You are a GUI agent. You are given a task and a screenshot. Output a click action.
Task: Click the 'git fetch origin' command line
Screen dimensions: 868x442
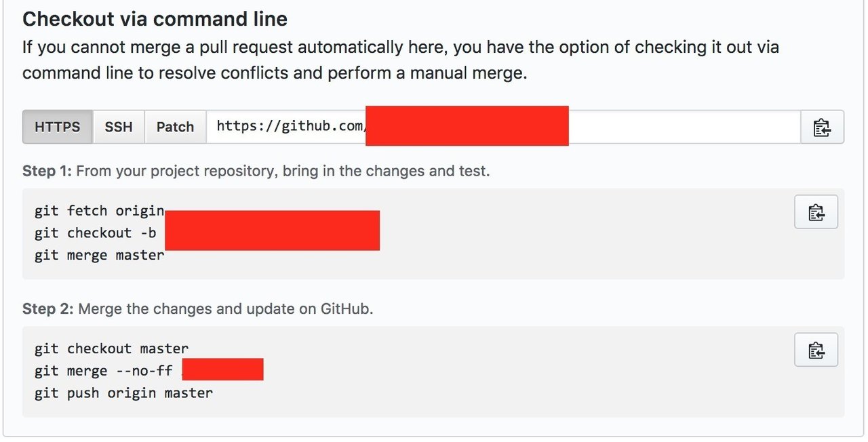99,210
